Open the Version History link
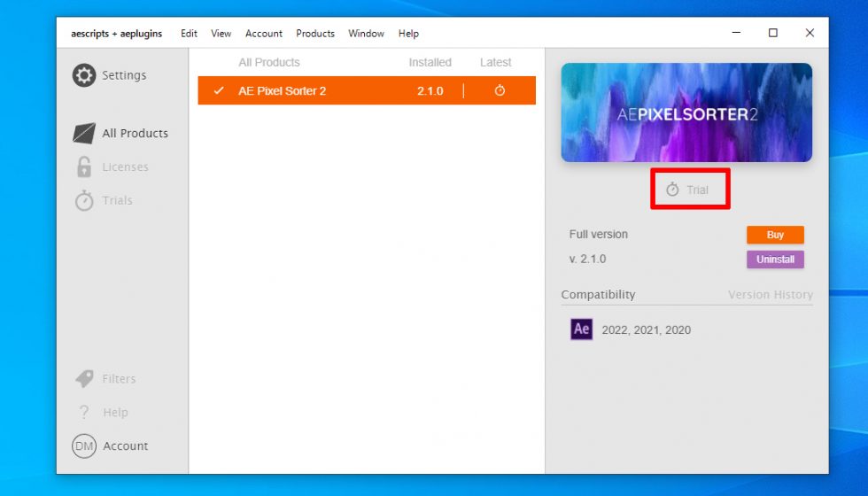 click(770, 294)
